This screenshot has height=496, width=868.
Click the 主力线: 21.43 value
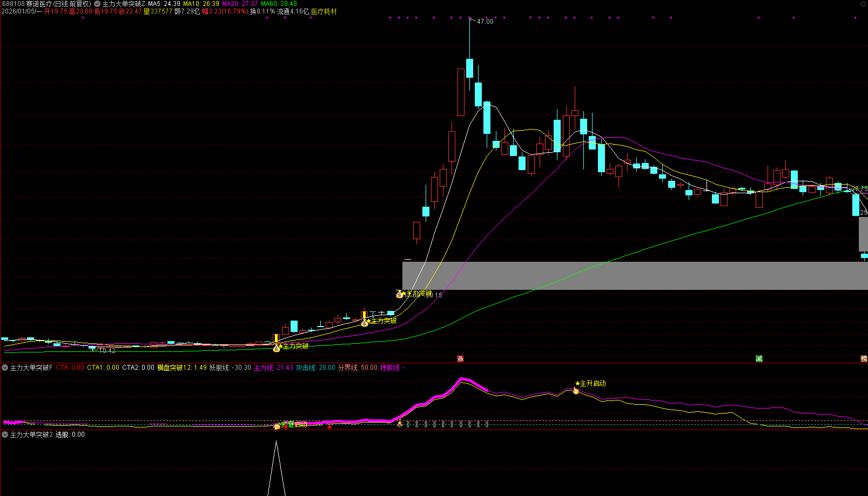click(273, 368)
